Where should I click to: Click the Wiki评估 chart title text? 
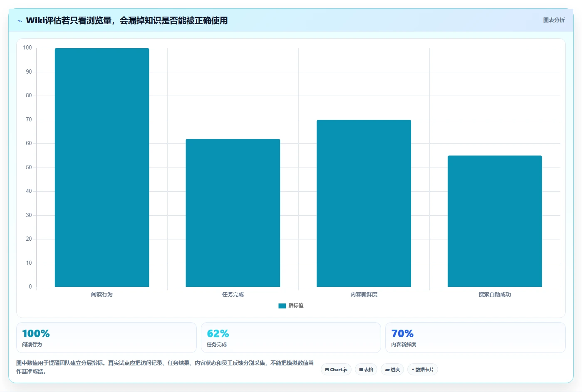127,20
